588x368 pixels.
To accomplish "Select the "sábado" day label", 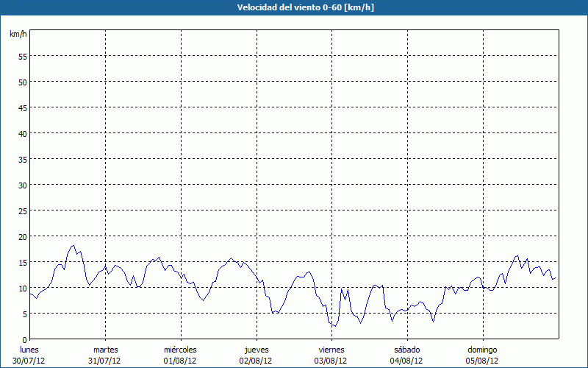I will pyautogui.click(x=406, y=350).
